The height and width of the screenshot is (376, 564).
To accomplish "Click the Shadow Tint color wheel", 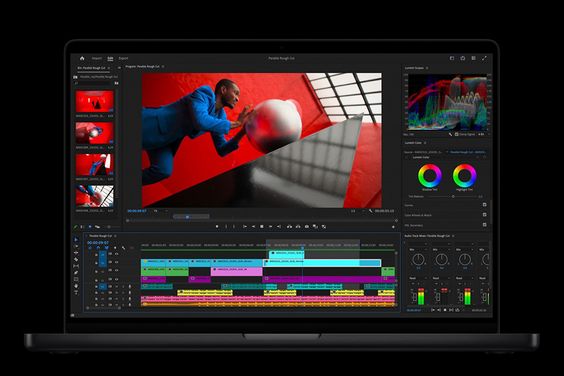I will click(429, 176).
